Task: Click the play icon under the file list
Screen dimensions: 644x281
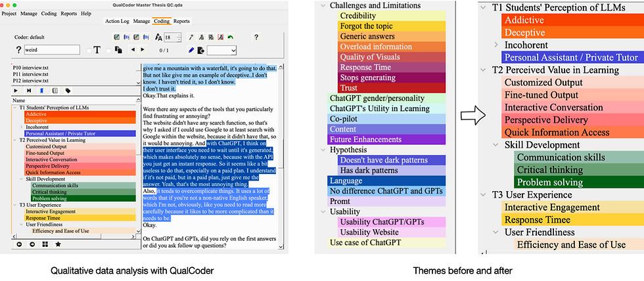Action: click(16, 91)
